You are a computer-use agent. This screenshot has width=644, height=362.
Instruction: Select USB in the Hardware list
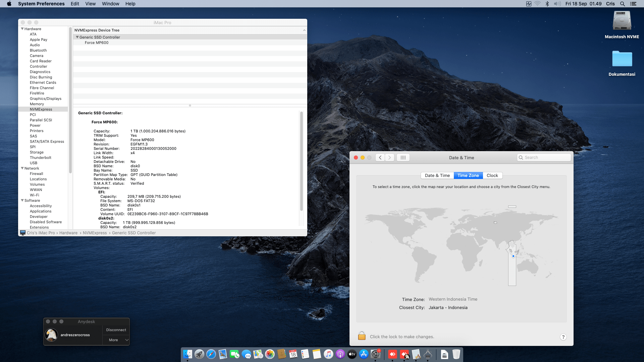point(34,163)
